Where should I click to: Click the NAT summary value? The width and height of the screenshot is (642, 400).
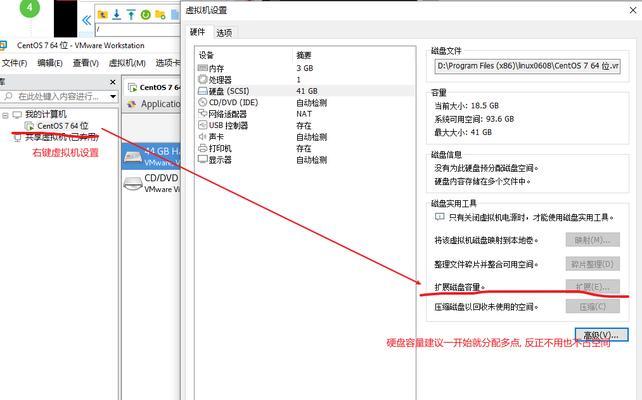tap(304, 114)
